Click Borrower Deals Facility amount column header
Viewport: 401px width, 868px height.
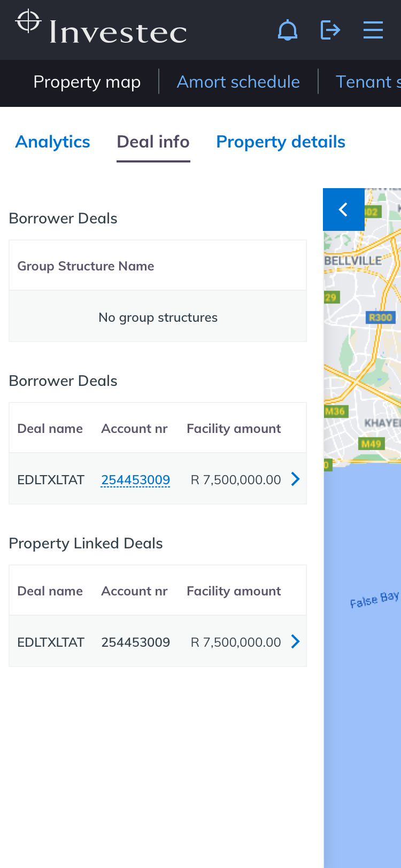pyautogui.click(x=234, y=429)
